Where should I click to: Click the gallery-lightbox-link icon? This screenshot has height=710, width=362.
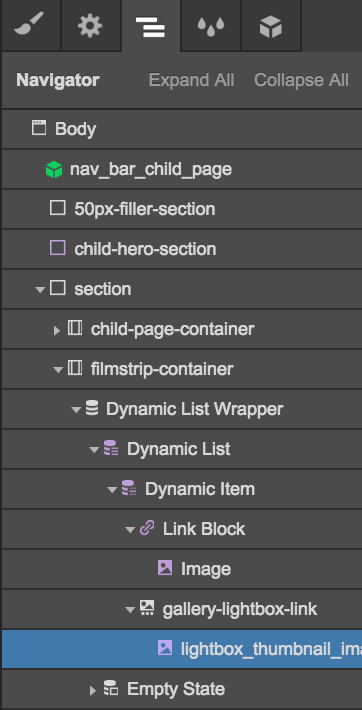click(x=147, y=608)
